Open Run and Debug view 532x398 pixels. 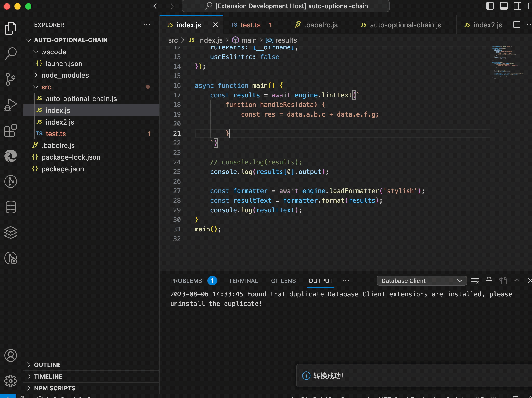point(11,105)
